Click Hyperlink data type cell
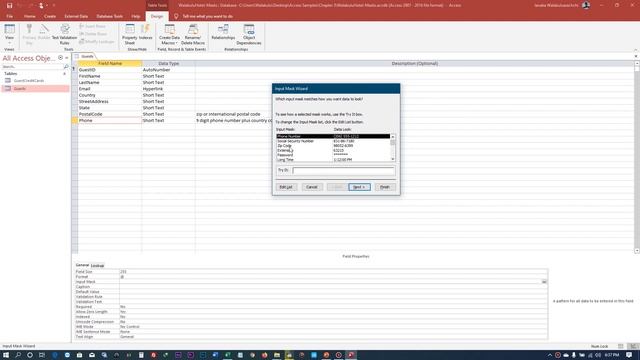 click(x=168, y=89)
